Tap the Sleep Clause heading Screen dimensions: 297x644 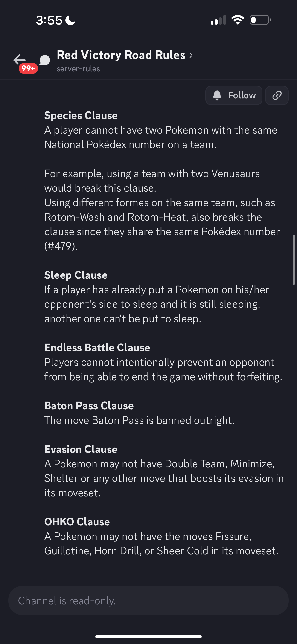coord(76,275)
